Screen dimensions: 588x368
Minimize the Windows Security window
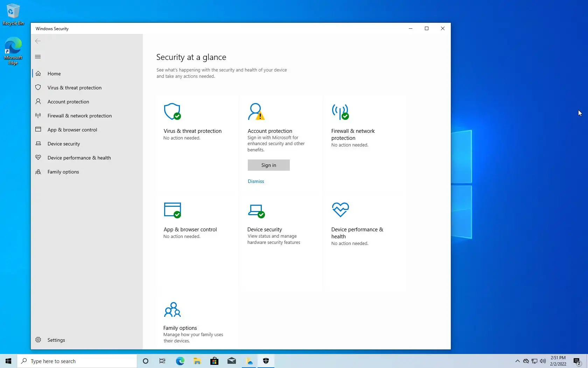pyautogui.click(x=411, y=28)
